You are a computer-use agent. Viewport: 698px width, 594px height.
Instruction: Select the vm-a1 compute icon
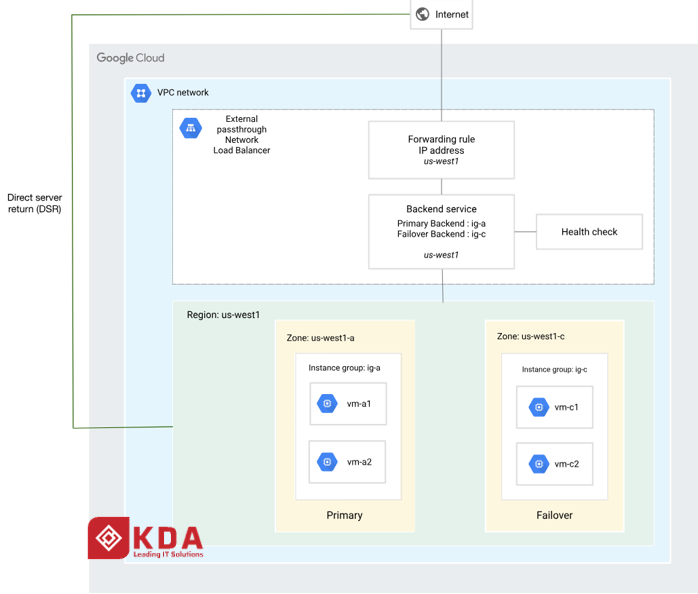[327, 403]
